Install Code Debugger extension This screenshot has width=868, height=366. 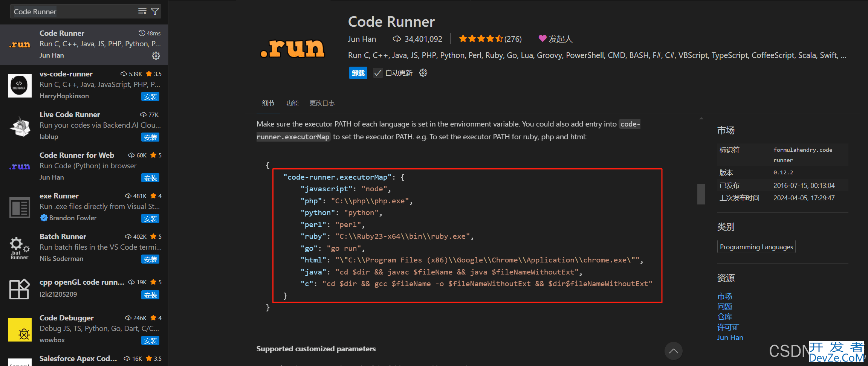[150, 340]
